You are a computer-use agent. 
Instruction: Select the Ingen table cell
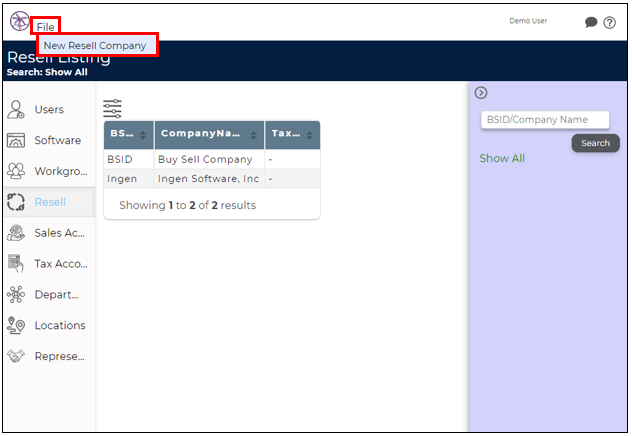[129, 179]
